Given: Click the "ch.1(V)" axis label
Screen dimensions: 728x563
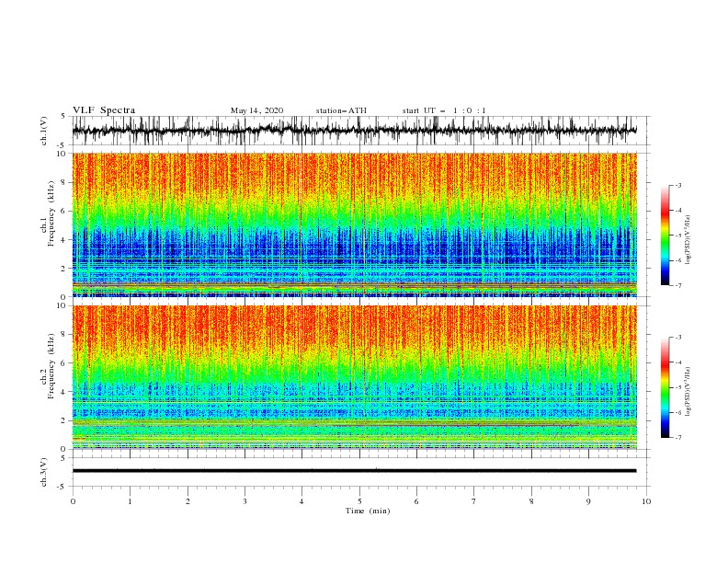Looking at the screenshot, I should 44,131.
